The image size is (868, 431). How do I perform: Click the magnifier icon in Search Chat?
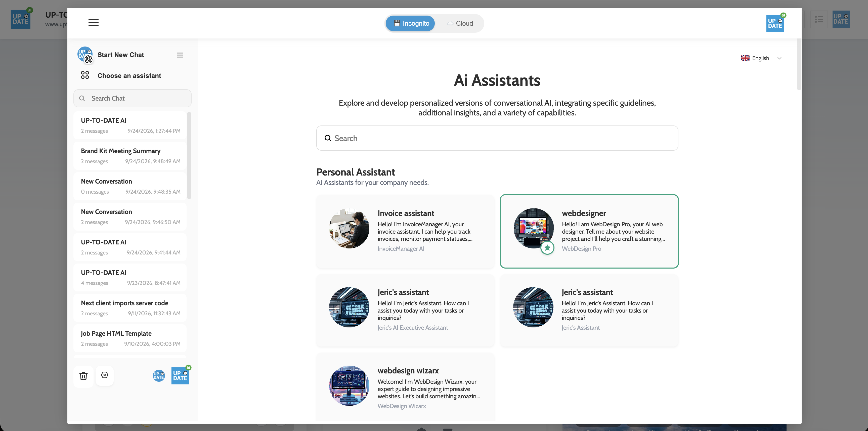tap(82, 98)
